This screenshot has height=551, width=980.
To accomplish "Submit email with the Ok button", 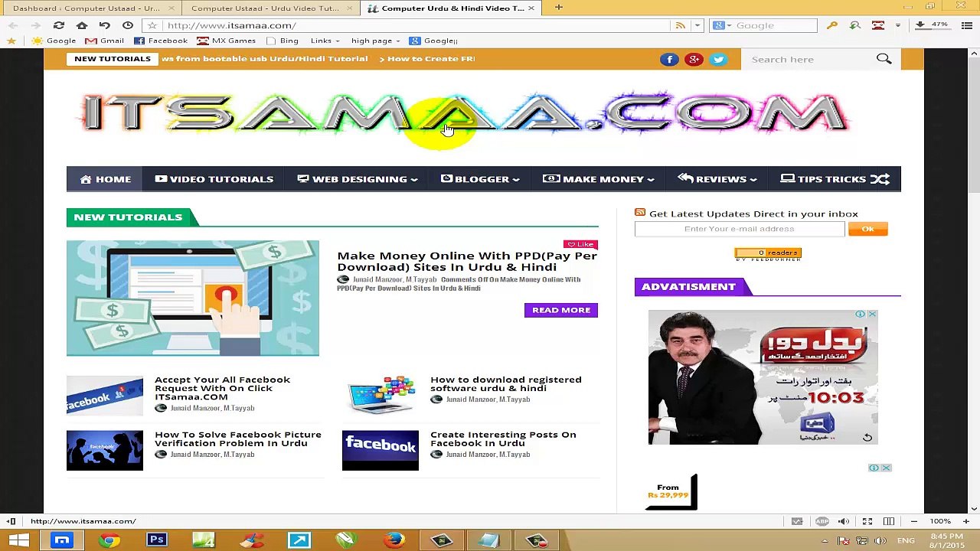I will (867, 229).
